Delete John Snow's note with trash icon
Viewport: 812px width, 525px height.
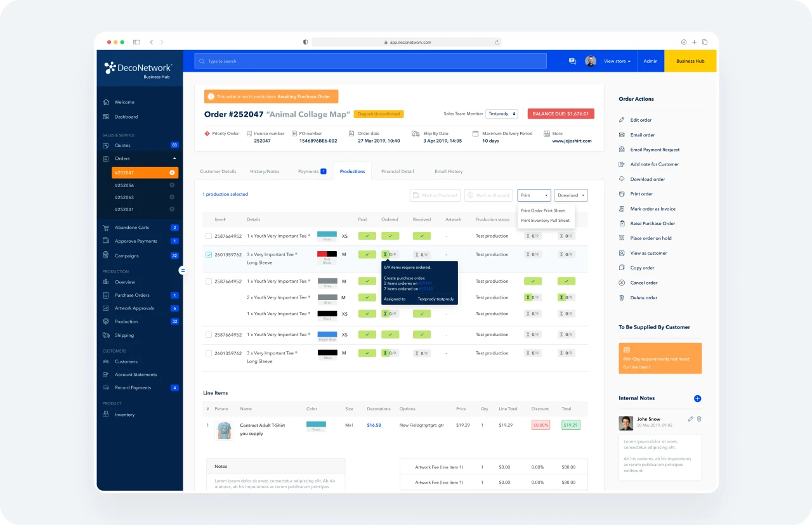coord(699,418)
